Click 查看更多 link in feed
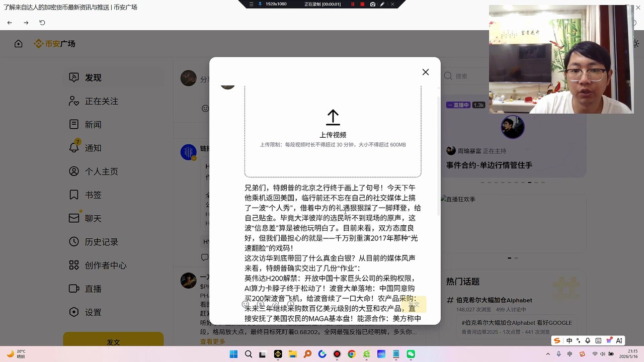The height and width of the screenshot is (362, 644). 213,341
